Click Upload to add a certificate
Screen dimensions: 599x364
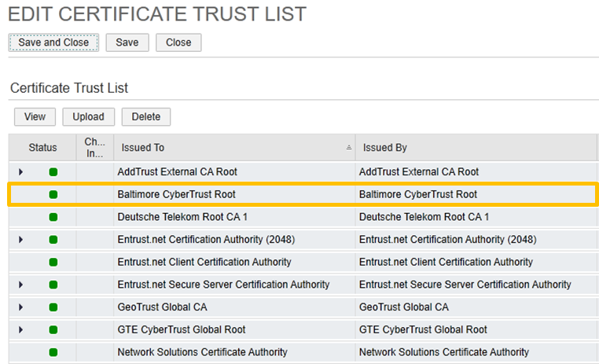tap(88, 116)
